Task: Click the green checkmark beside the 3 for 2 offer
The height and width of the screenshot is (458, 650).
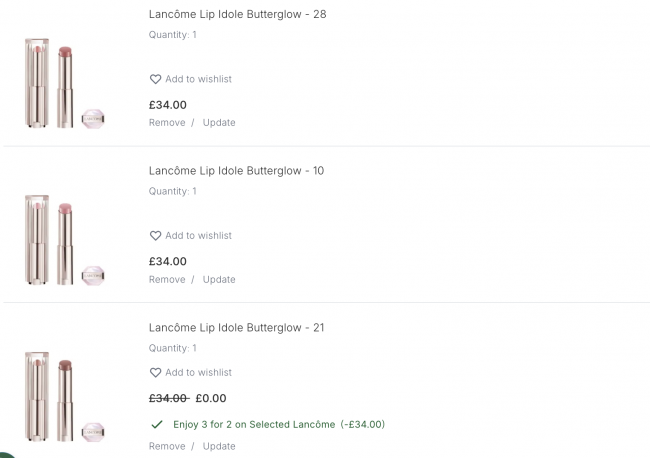Action: click(x=157, y=424)
